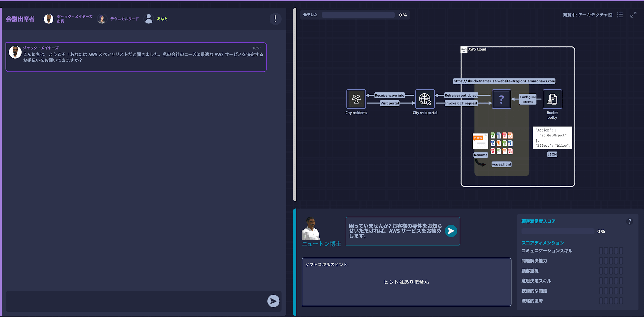
Task: Click the 会議出席者 heading
Action: 20,19
